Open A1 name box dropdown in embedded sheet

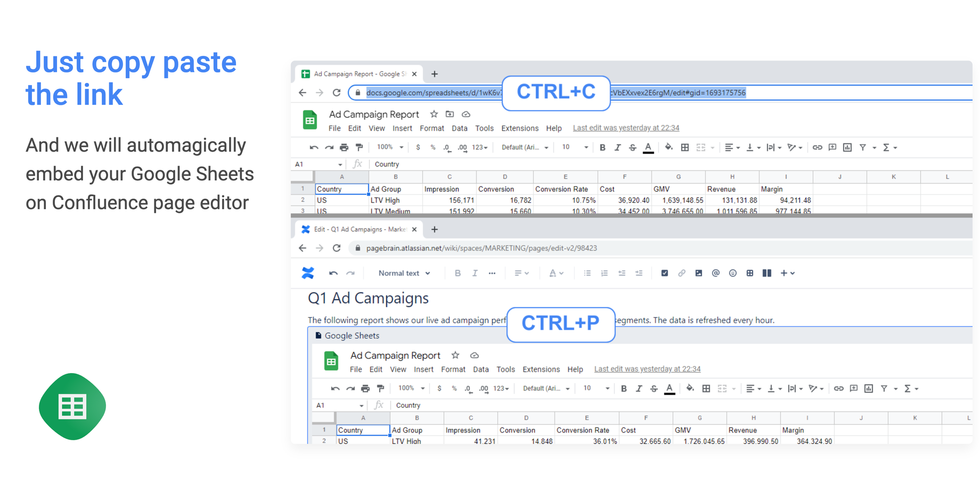[361, 406]
